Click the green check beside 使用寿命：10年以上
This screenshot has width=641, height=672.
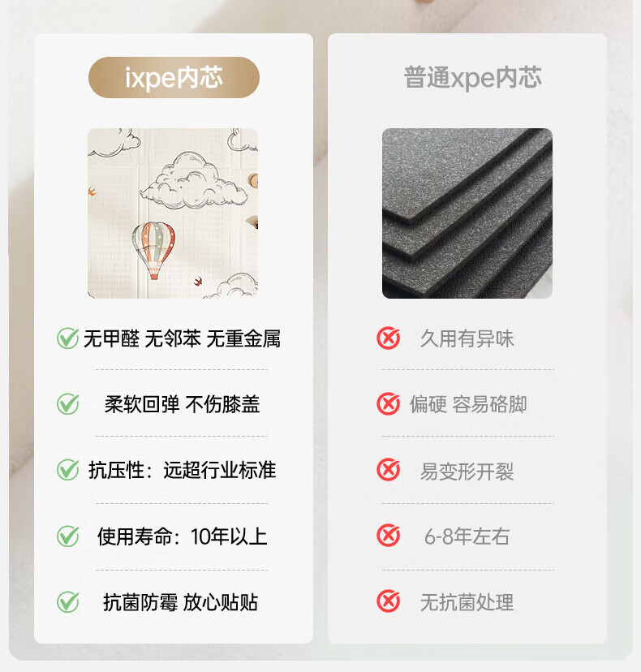pos(67,536)
